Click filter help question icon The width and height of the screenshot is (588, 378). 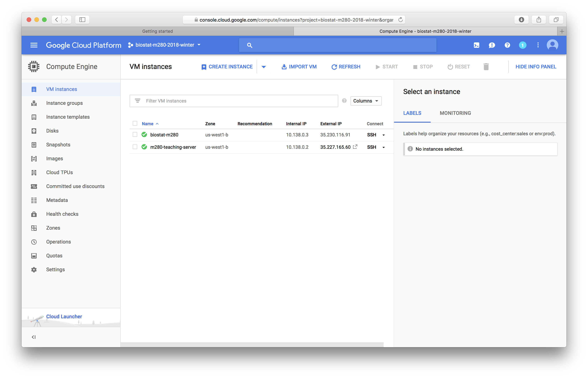coord(344,101)
